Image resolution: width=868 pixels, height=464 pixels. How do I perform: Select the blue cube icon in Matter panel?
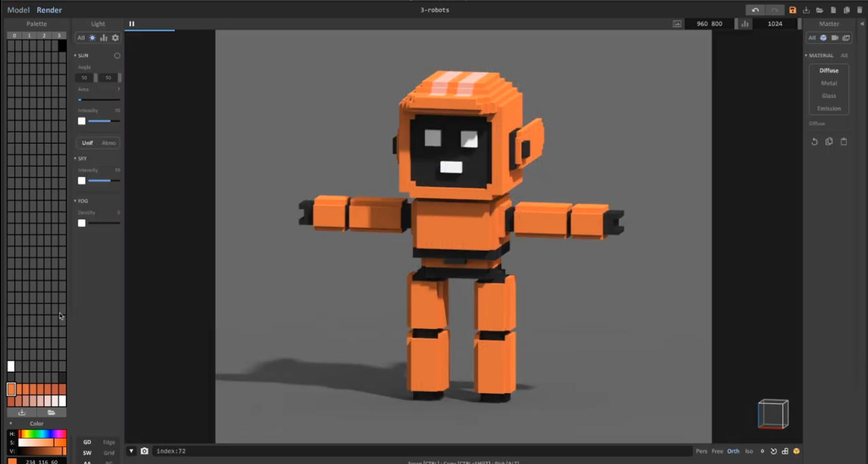[x=823, y=38]
